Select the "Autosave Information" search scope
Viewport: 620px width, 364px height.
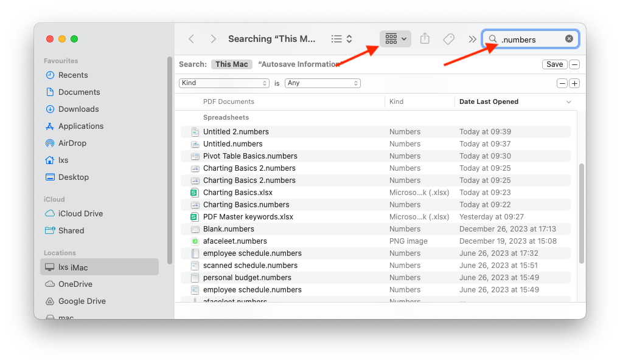tap(298, 64)
